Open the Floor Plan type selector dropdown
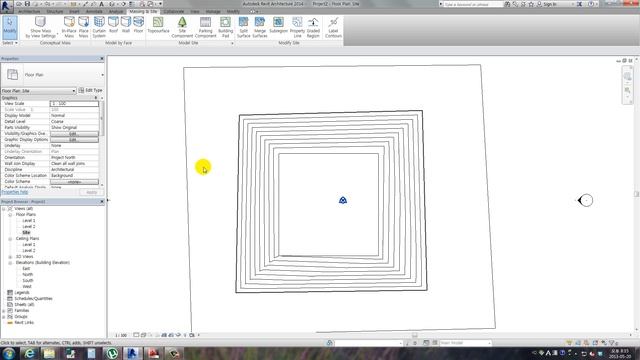The width and height of the screenshot is (640, 360). click(102, 75)
